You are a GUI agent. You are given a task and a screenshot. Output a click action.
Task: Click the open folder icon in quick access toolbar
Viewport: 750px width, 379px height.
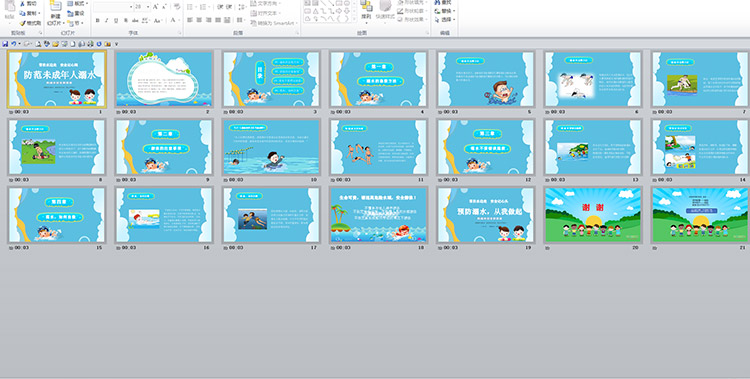55,44
